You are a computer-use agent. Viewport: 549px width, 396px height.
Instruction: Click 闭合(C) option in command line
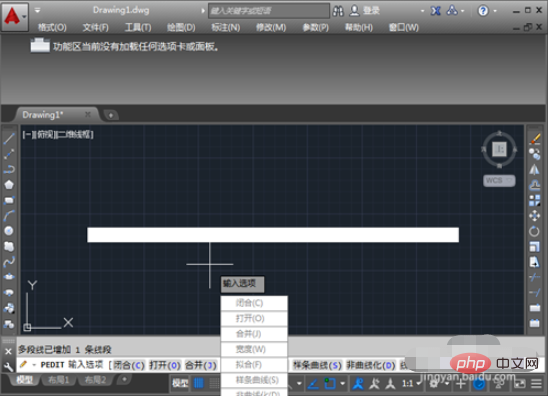coord(129,365)
